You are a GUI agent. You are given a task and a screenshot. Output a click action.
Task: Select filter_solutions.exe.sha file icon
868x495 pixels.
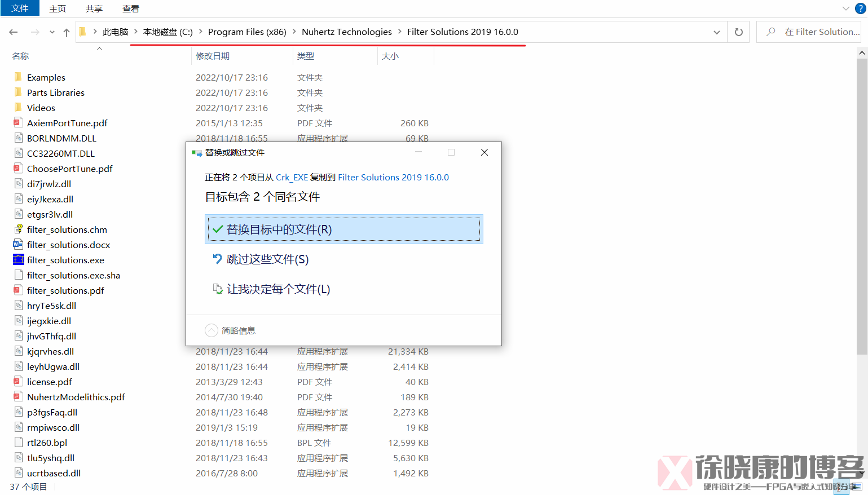click(18, 275)
